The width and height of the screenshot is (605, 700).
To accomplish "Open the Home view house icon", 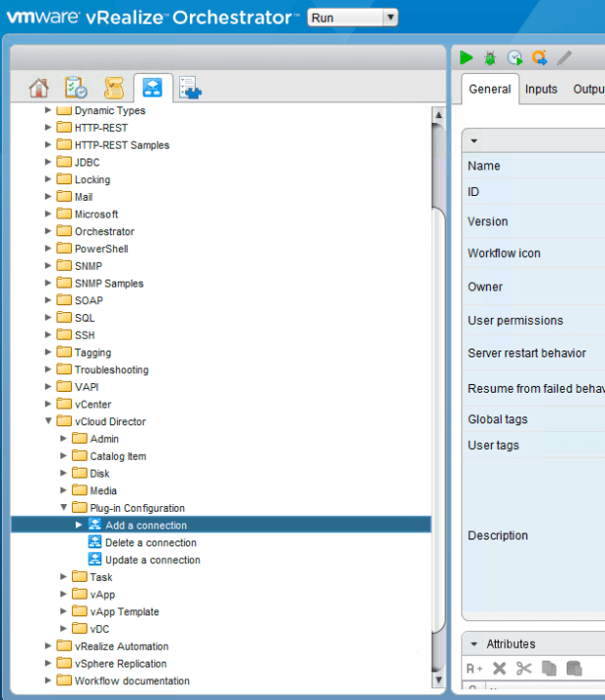I will (x=38, y=89).
